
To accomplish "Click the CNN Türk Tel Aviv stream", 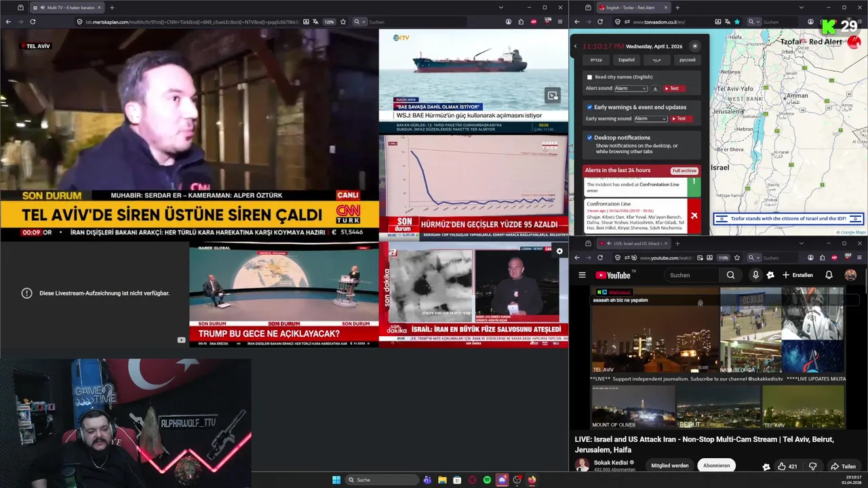I will coord(189,136).
